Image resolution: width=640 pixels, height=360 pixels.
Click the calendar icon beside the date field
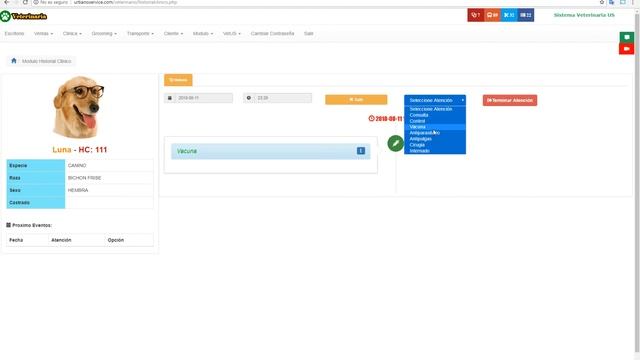[x=170, y=98]
